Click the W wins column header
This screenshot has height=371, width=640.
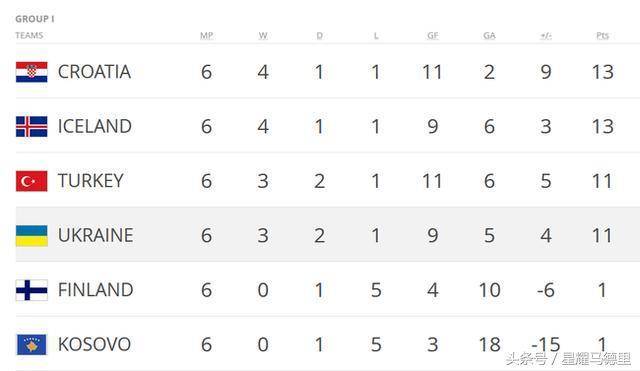pyautogui.click(x=263, y=36)
